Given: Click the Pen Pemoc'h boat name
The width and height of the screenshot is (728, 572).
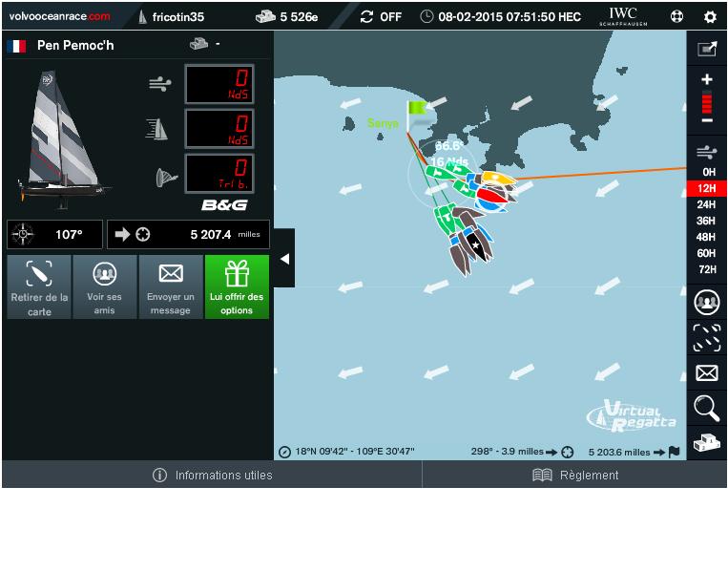Looking at the screenshot, I should click(75, 46).
